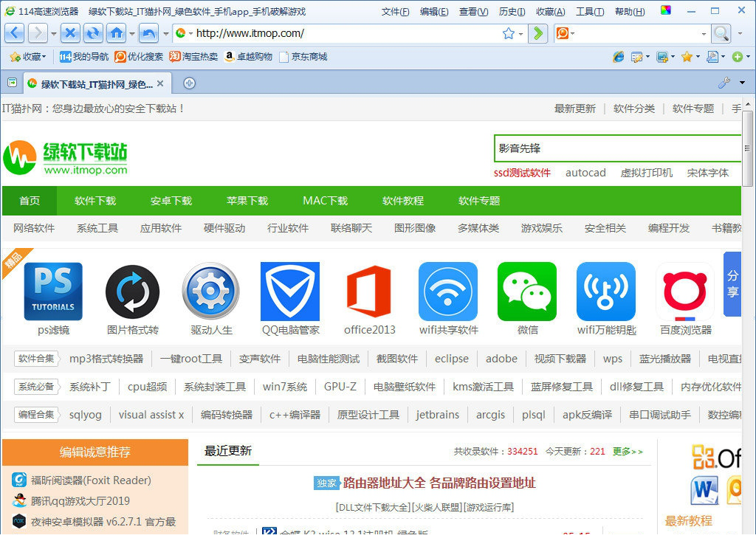Click the 更多>> link in 最近更新
The image size is (756, 555).
pos(628,452)
